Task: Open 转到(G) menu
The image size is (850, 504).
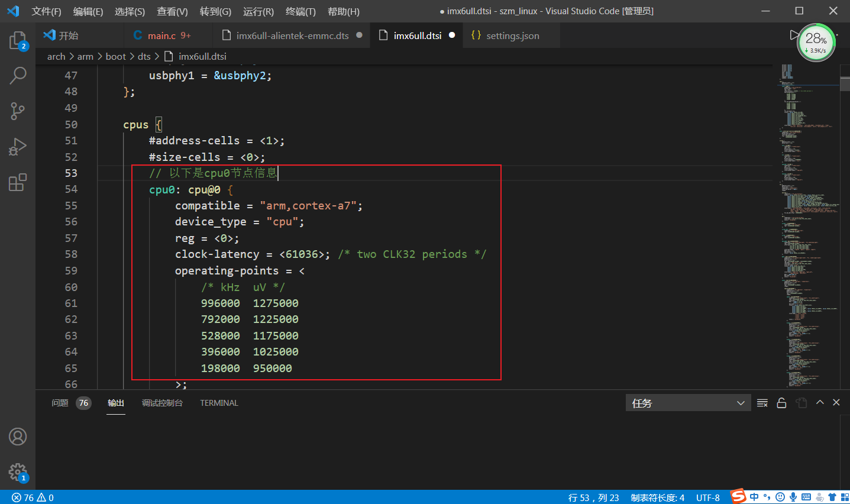Action: pyautogui.click(x=215, y=11)
